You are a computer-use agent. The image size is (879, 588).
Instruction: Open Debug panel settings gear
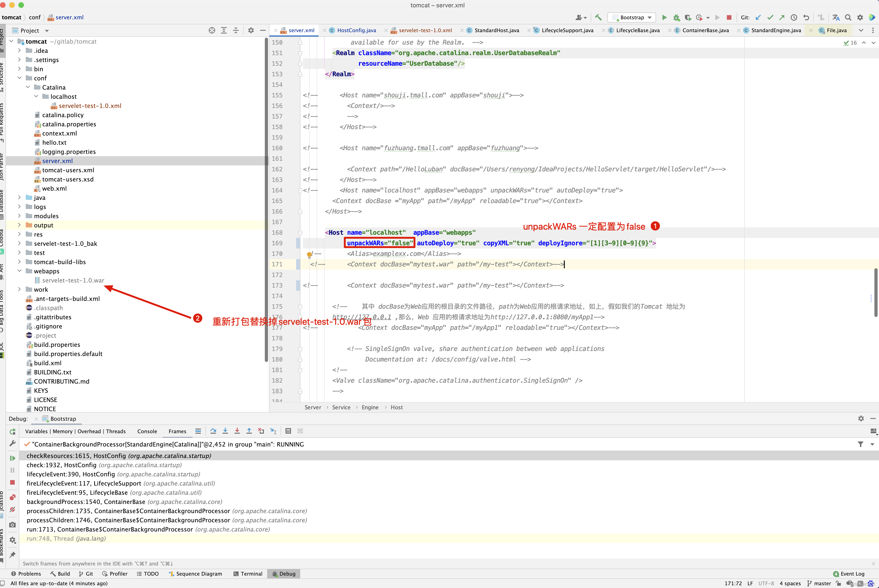click(x=861, y=418)
